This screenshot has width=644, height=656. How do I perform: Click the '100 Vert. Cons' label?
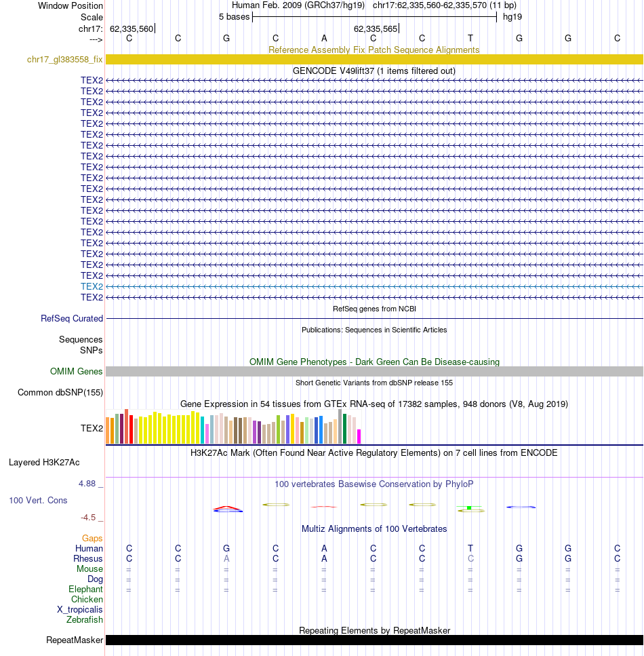coord(38,501)
